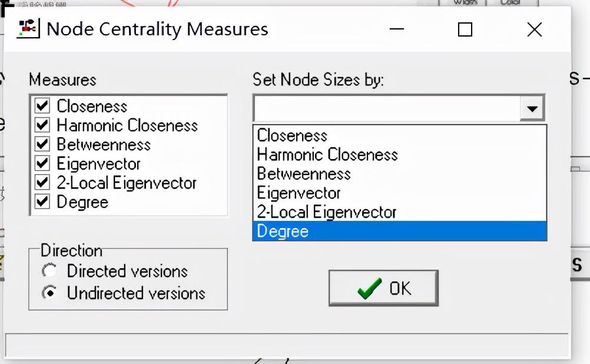Maximize the Node Centrality Measures window

tap(465, 29)
